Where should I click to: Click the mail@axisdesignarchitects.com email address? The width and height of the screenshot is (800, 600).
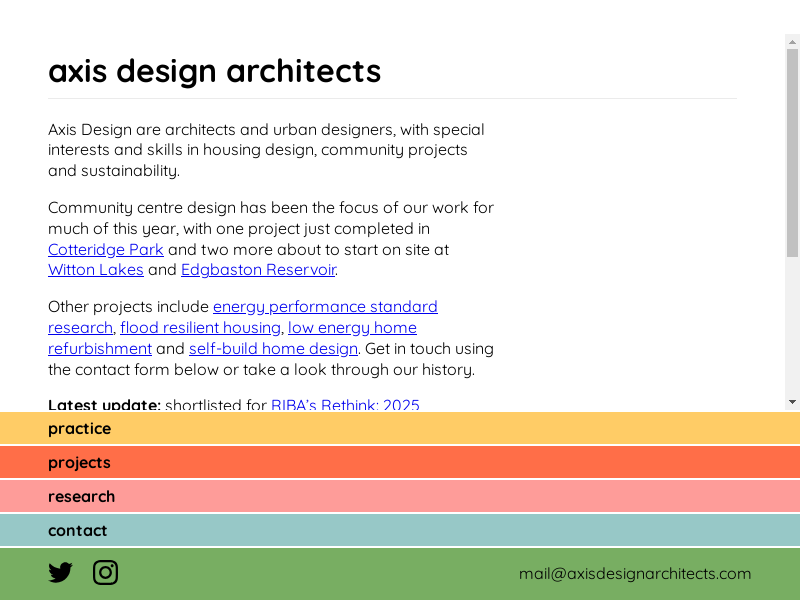pyautogui.click(x=634, y=574)
